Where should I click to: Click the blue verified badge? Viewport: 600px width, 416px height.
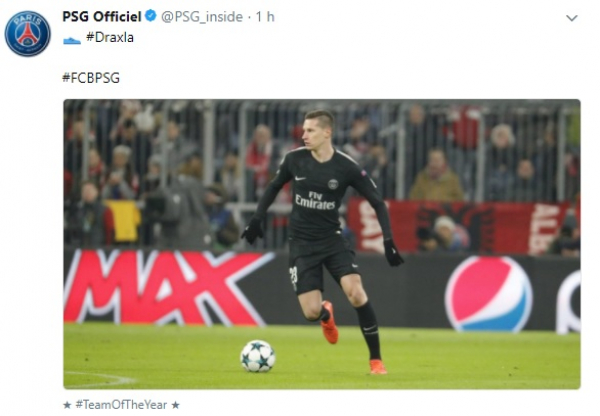151,16
